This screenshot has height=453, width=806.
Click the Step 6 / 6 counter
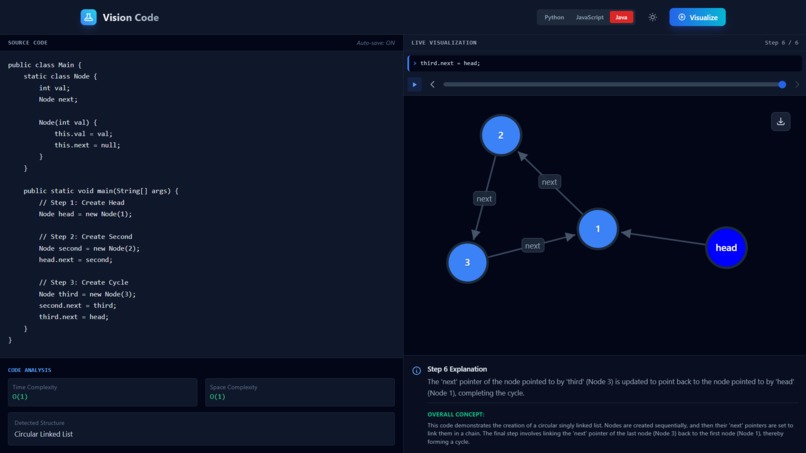pyautogui.click(x=781, y=43)
